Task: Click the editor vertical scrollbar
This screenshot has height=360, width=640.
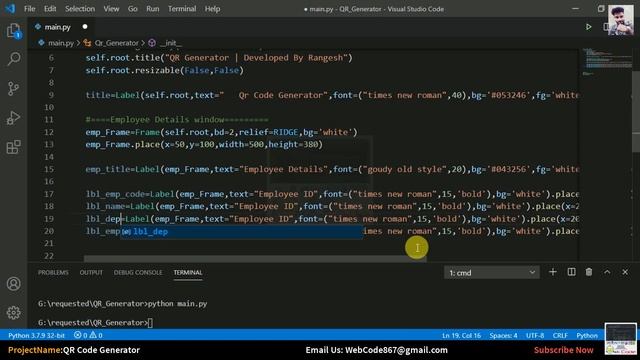Action: click(636, 110)
